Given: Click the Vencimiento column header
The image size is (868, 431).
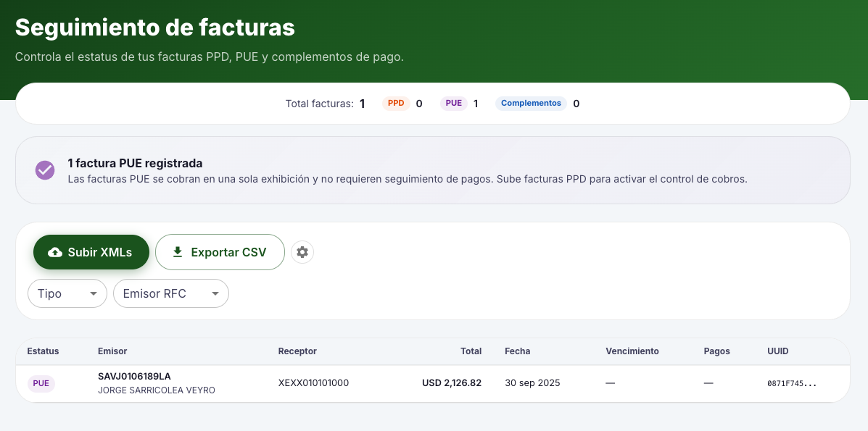Looking at the screenshot, I should click(x=632, y=351).
